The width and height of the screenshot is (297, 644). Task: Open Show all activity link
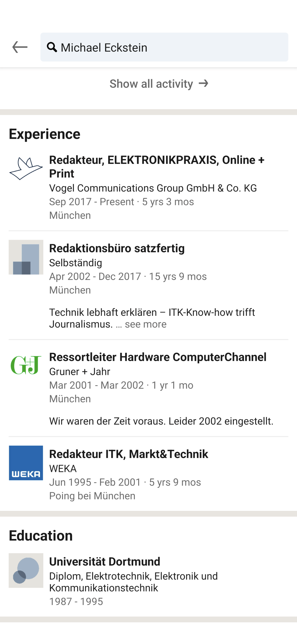pyautogui.click(x=151, y=84)
